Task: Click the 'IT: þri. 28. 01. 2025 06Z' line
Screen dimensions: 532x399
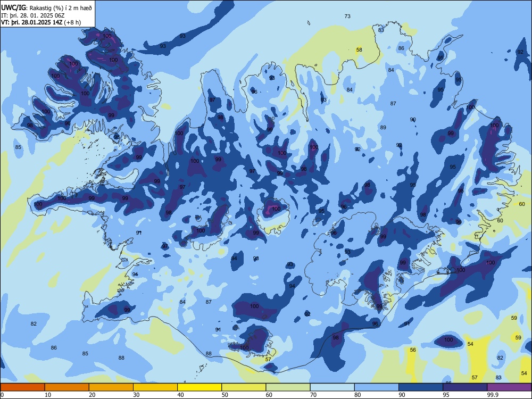Action: point(33,15)
